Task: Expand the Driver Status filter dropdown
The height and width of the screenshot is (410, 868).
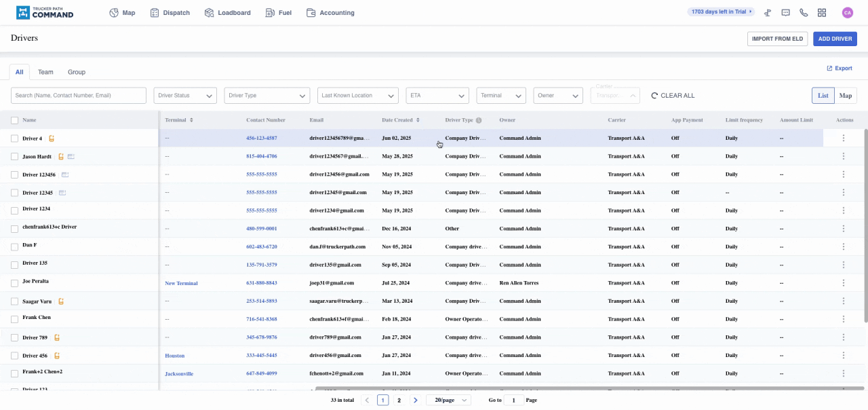Action: tap(185, 96)
